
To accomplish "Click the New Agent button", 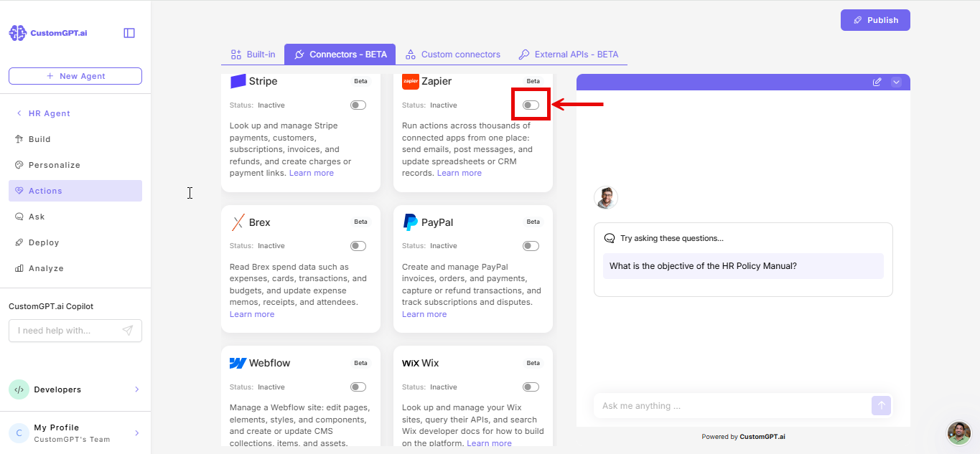I will click(x=75, y=76).
